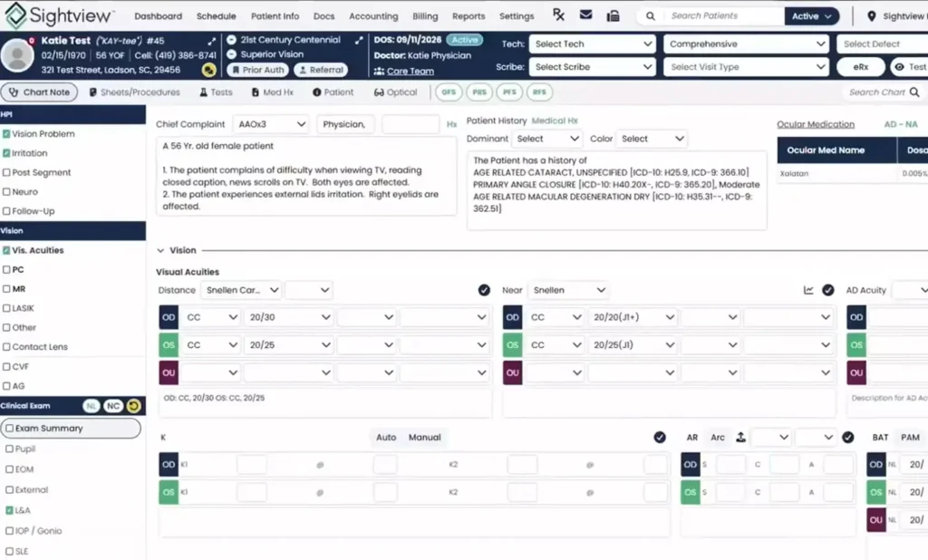Click the PRS circular badge
Image resolution: width=928 pixels, height=560 pixels.
479,92
